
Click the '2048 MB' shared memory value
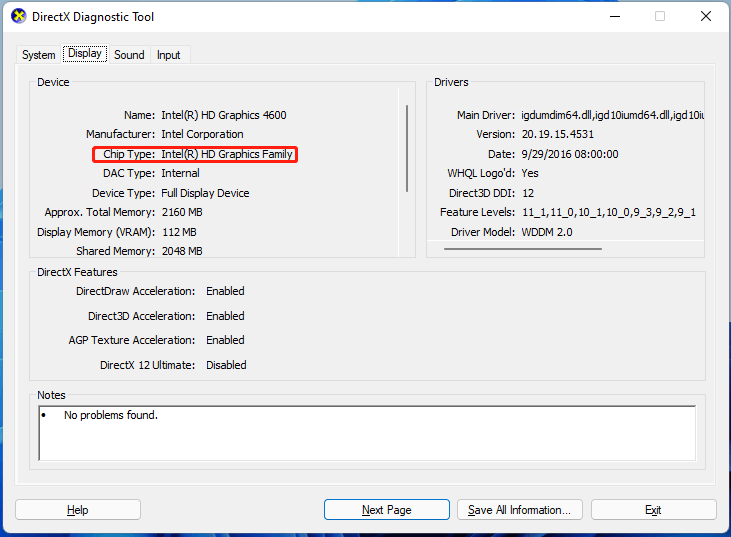coord(182,251)
